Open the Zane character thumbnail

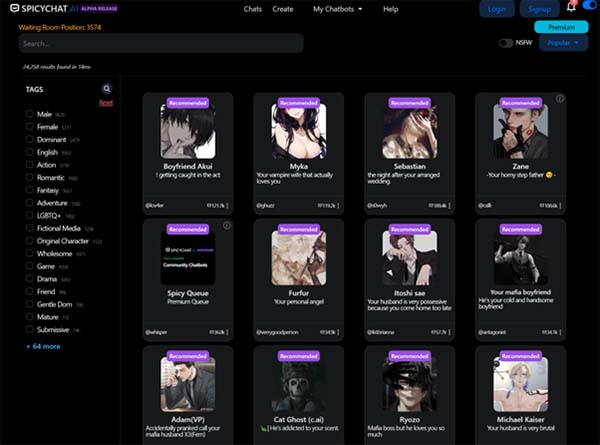(521, 131)
